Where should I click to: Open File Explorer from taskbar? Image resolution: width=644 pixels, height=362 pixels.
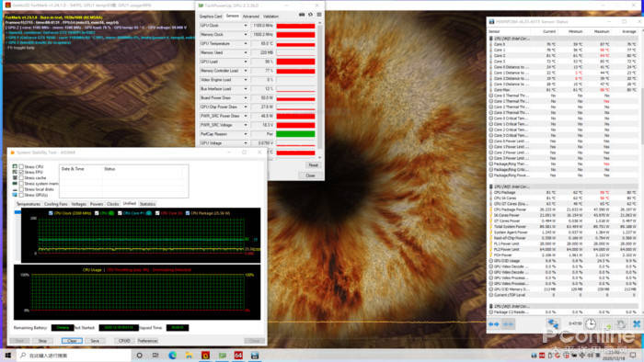point(189,356)
